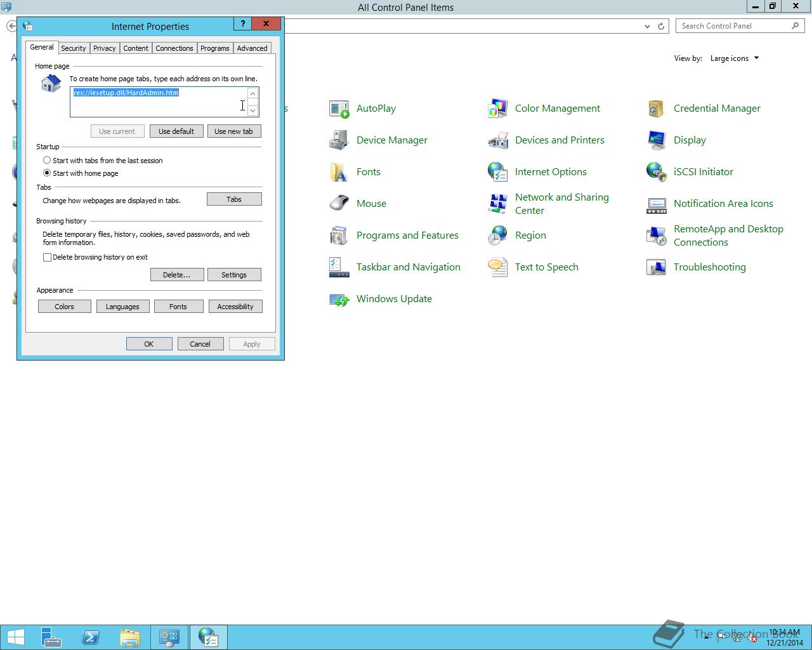Open Windows Update icon
812x650 pixels.
click(339, 299)
